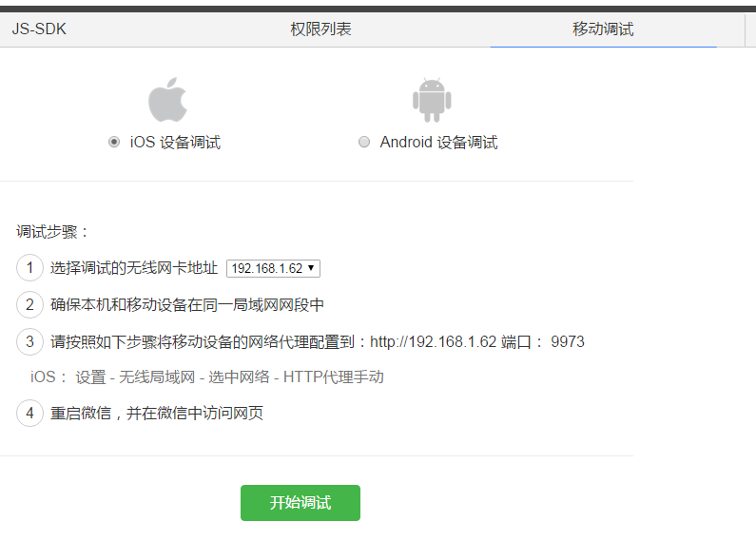Click the Apple logo icon
The height and width of the screenshot is (560, 756).
tap(167, 99)
